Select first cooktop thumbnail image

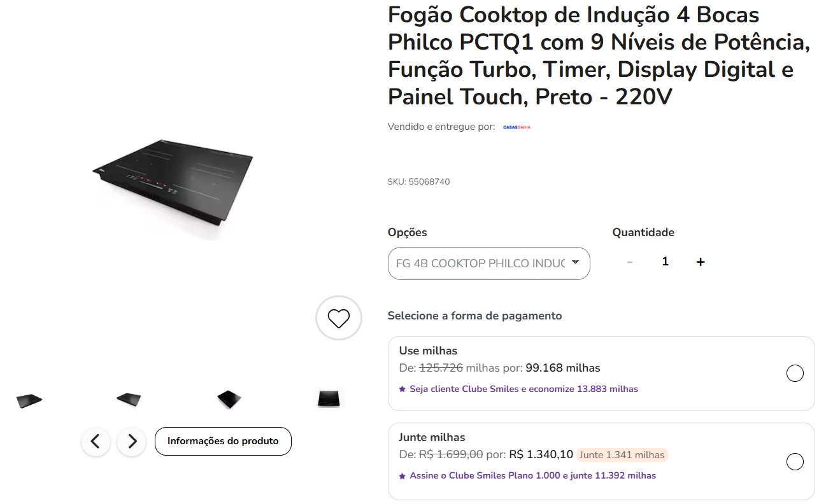29,400
